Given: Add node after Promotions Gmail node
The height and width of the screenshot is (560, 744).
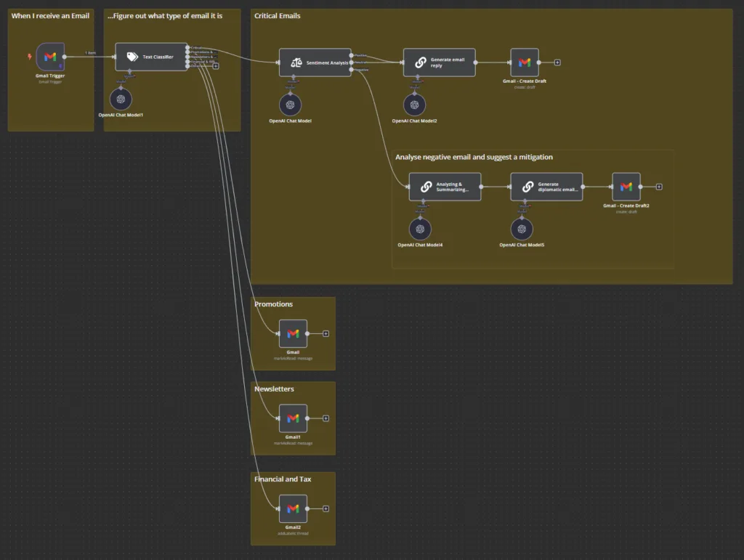Looking at the screenshot, I should pos(326,334).
